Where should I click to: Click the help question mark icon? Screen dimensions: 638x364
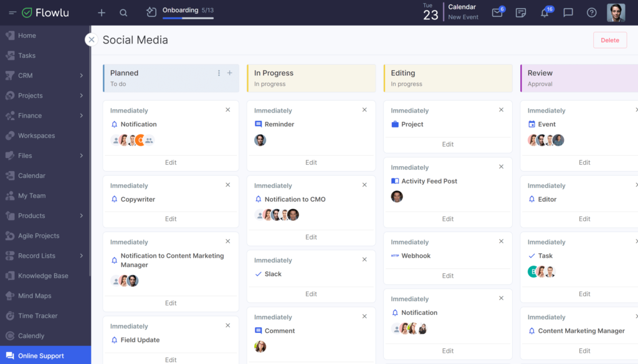pos(591,12)
